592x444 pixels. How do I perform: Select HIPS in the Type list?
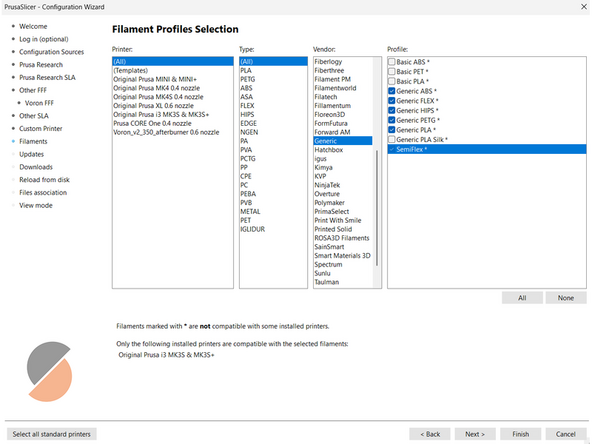click(273, 114)
